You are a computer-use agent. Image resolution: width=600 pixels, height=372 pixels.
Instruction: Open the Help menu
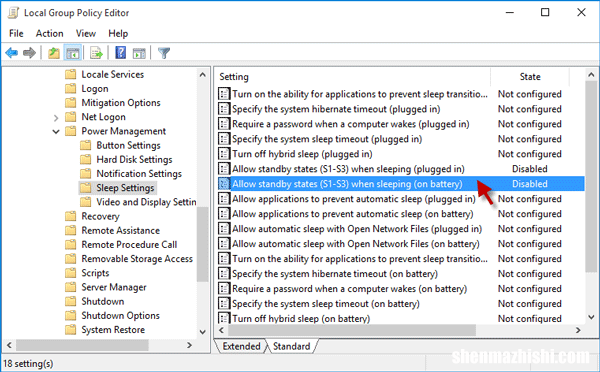coord(118,34)
